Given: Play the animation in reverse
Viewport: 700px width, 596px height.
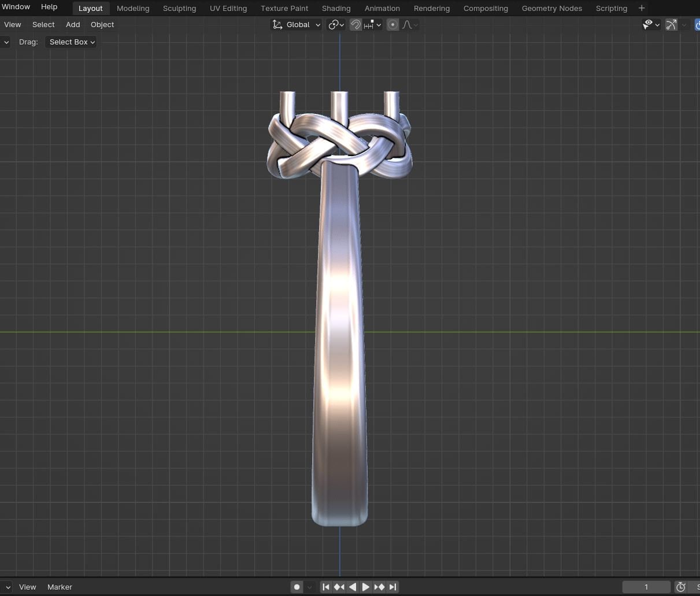Looking at the screenshot, I should [353, 587].
